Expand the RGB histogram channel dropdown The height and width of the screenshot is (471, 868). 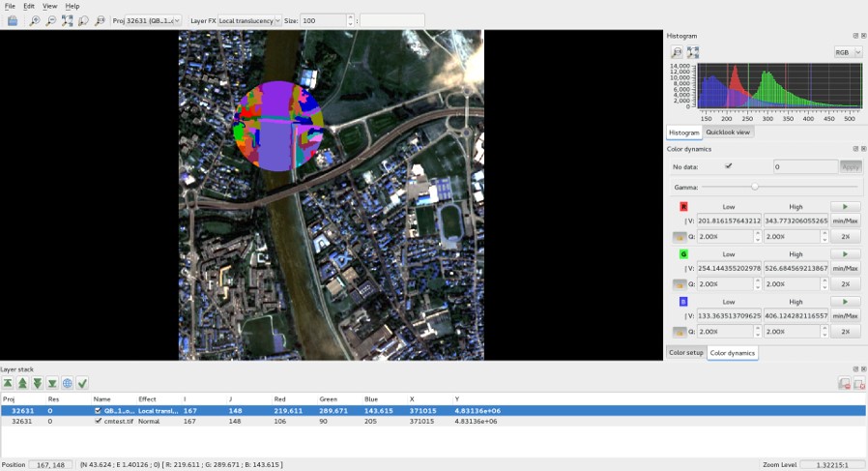848,52
